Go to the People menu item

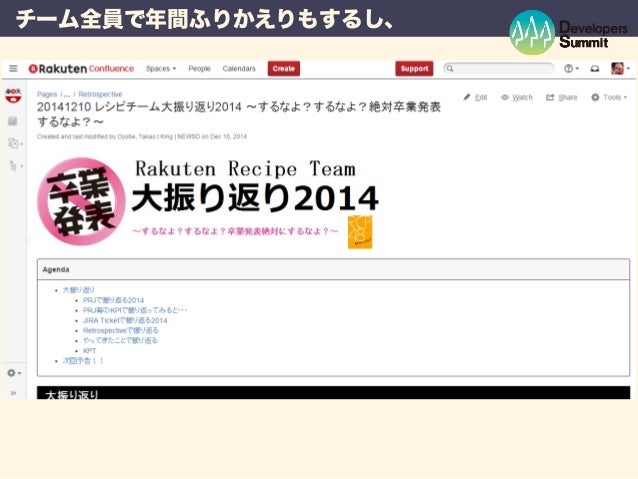[199, 68]
